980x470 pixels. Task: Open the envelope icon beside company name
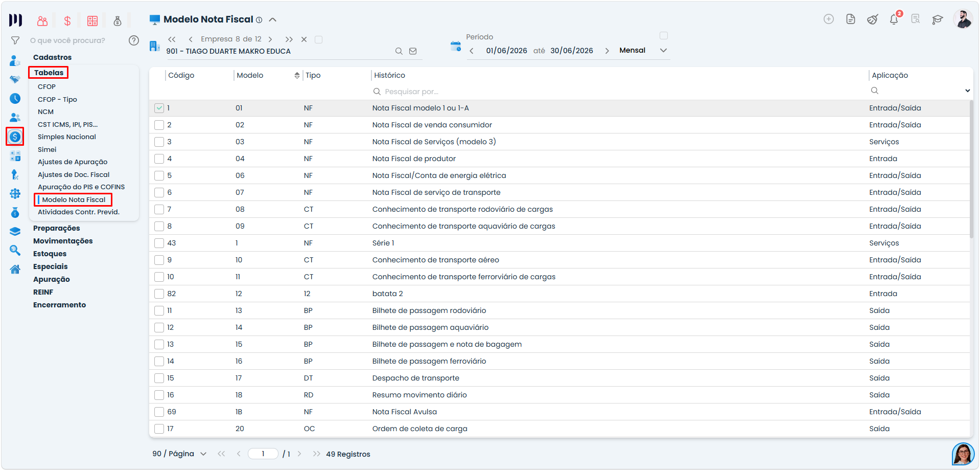coord(413,51)
